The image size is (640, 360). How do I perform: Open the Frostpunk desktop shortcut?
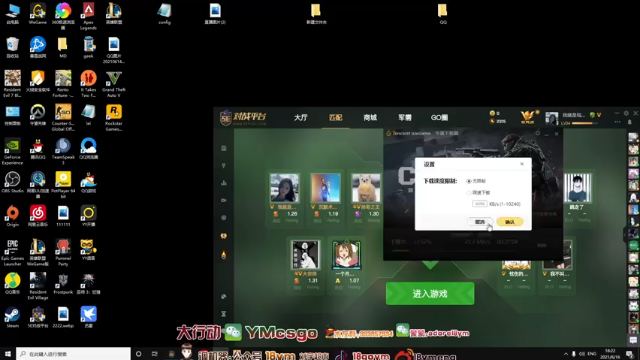coord(63,283)
